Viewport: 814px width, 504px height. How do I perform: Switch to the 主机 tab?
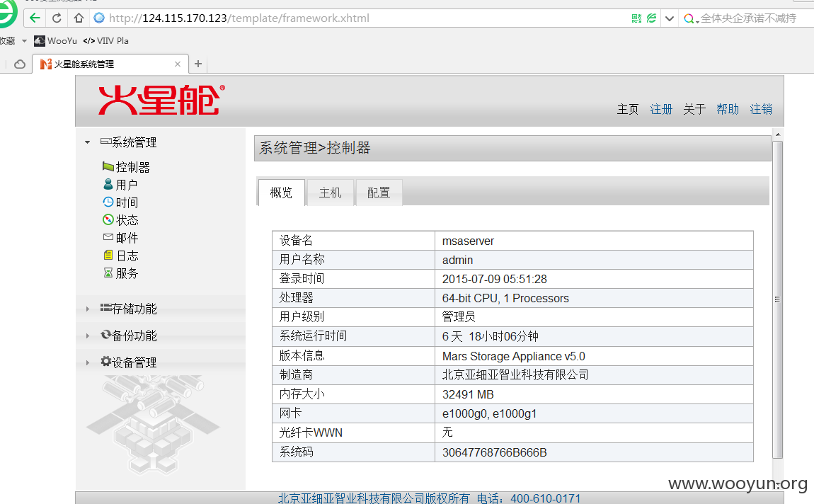pos(330,193)
